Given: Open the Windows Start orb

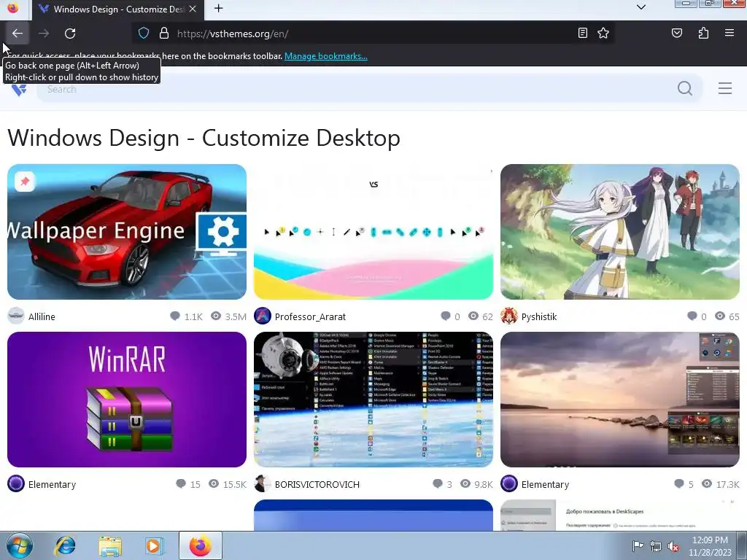Looking at the screenshot, I should [x=19, y=545].
